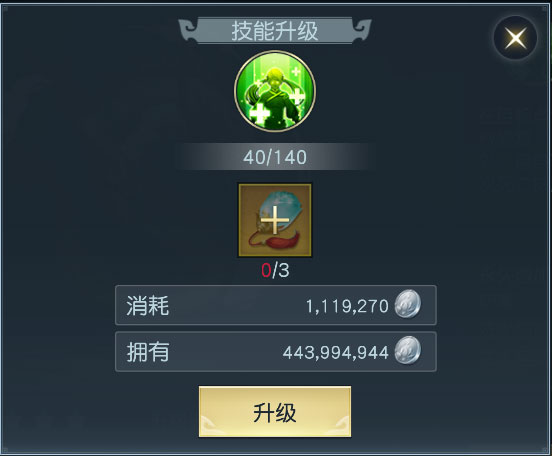Click the right scroll ornament of title banner
Image resolution: width=552 pixels, height=456 pixels.
point(362,31)
